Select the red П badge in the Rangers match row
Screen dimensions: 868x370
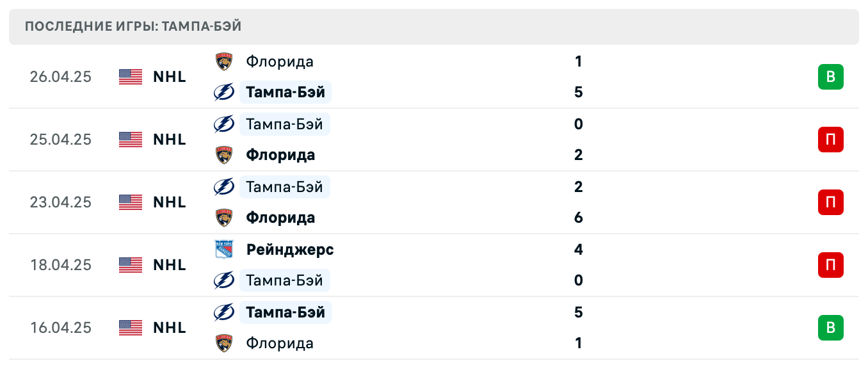click(831, 265)
